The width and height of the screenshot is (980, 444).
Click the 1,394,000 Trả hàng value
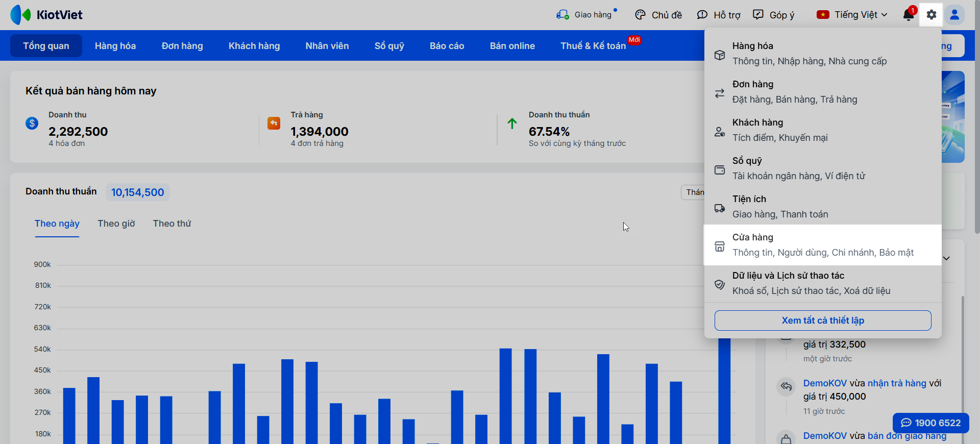click(x=320, y=132)
